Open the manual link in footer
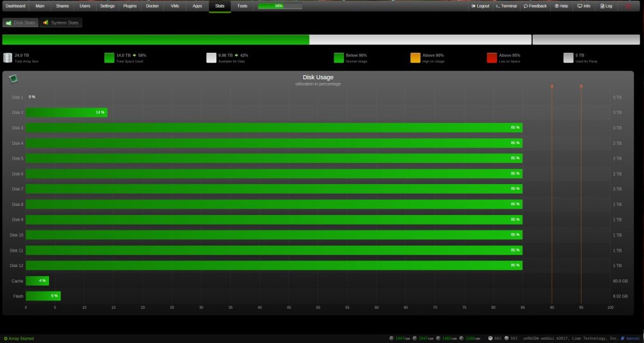This screenshot has height=343, width=644. coord(631,338)
